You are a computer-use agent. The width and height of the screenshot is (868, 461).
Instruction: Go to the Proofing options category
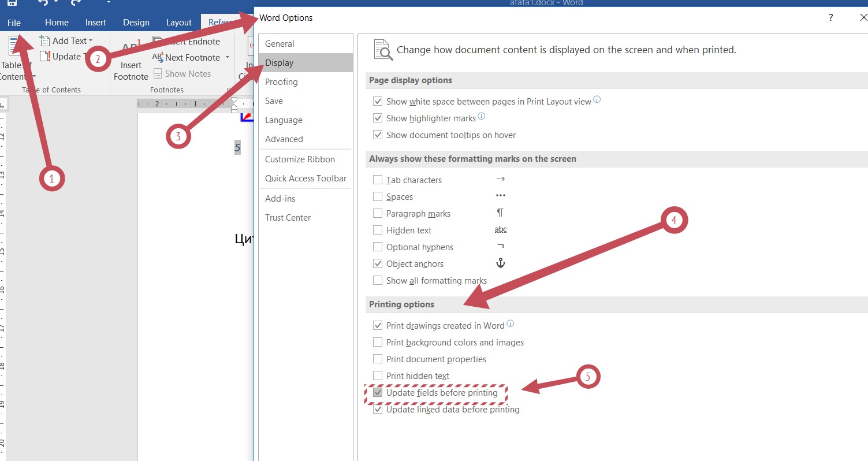click(x=281, y=82)
